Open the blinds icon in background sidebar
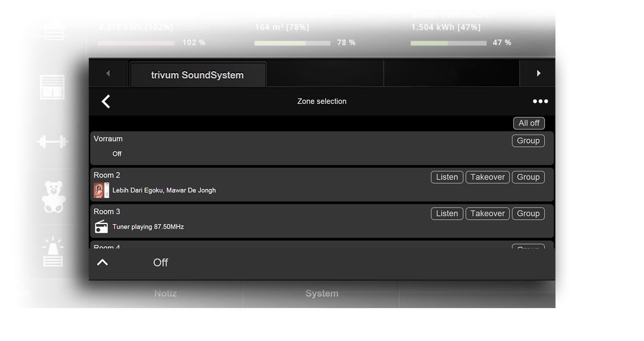This screenshot has height=341, width=644. (52, 87)
